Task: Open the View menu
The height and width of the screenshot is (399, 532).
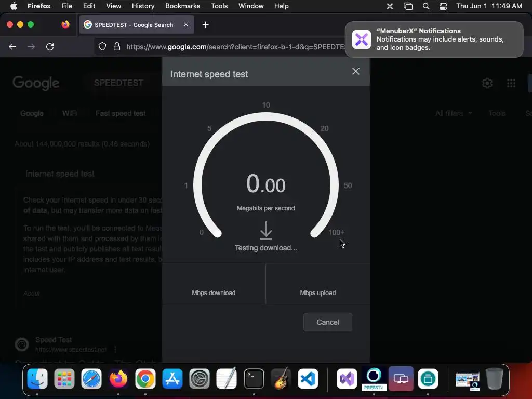Action: [113, 6]
